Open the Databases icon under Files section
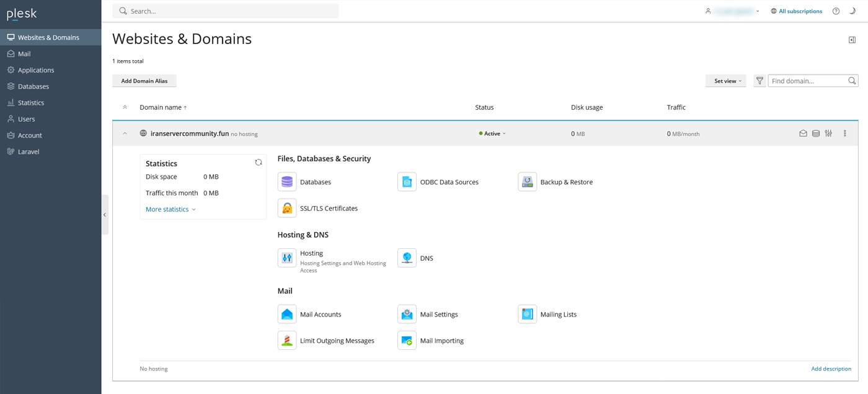Viewport: 868px width, 394px height. [287, 182]
